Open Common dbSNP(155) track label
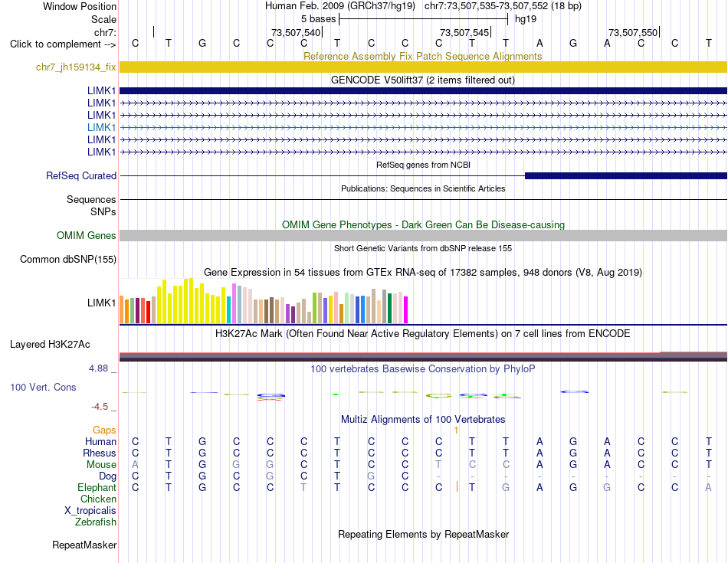The width and height of the screenshot is (728, 563). click(x=67, y=259)
